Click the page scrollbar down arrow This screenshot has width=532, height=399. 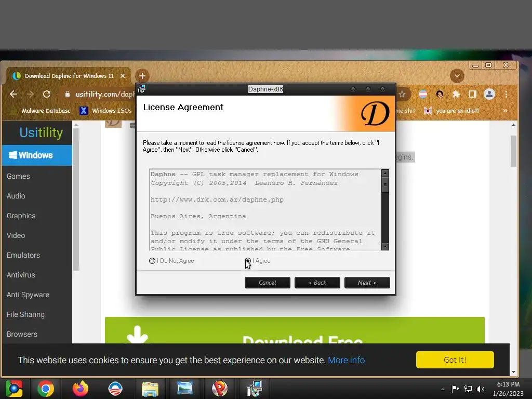[513, 372]
